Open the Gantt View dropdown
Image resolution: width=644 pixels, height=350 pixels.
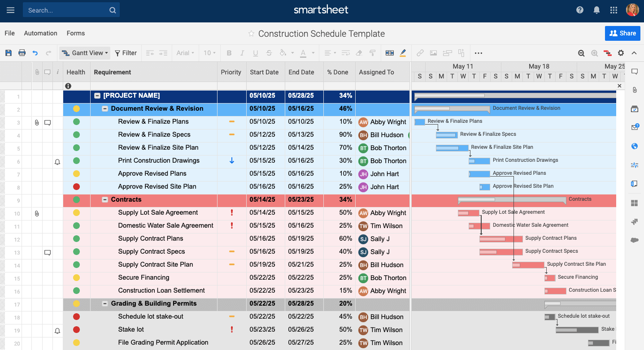coord(85,53)
